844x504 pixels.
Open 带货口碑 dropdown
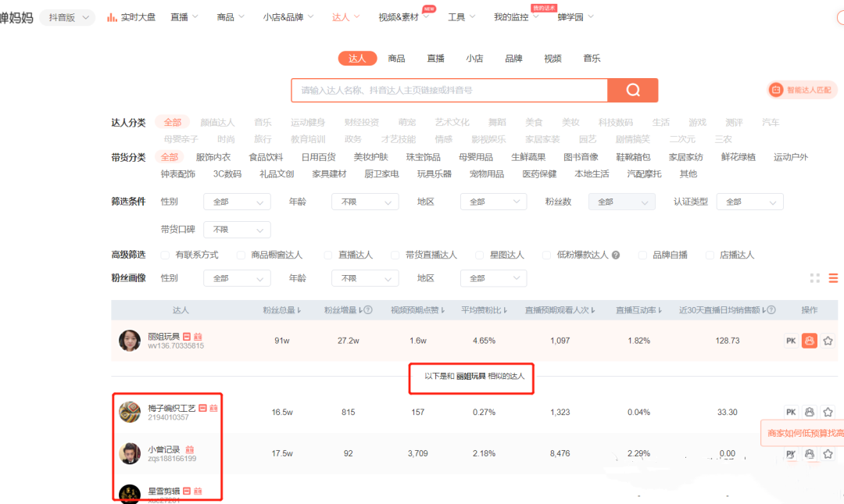click(x=237, y=230)
